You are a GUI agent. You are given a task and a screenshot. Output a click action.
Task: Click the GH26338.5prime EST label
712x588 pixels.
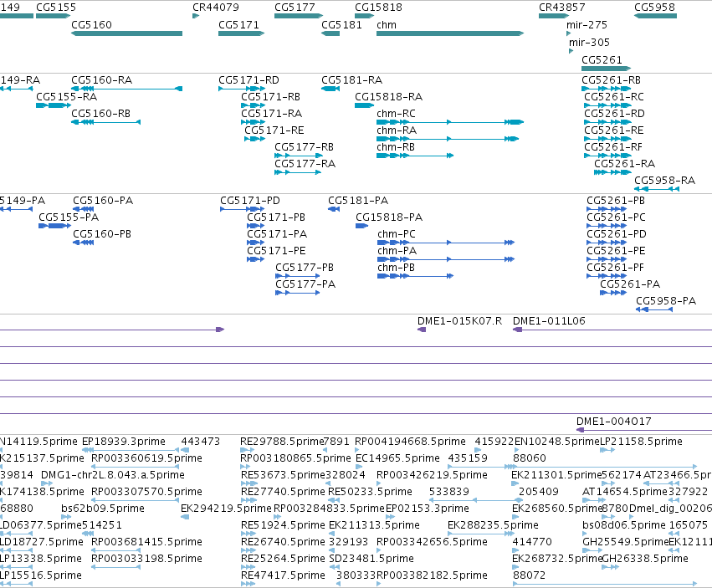(x=645, y=559)
